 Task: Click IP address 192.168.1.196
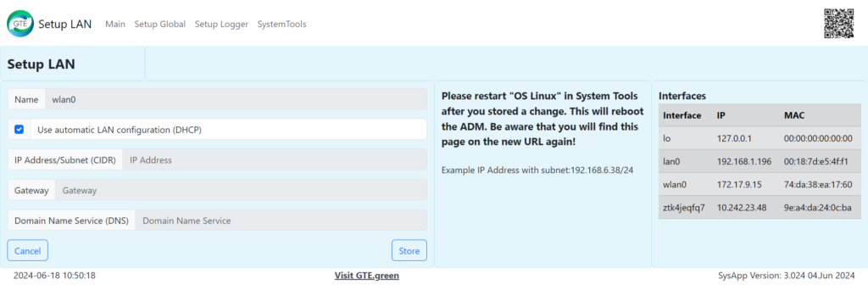pos(744,161)
